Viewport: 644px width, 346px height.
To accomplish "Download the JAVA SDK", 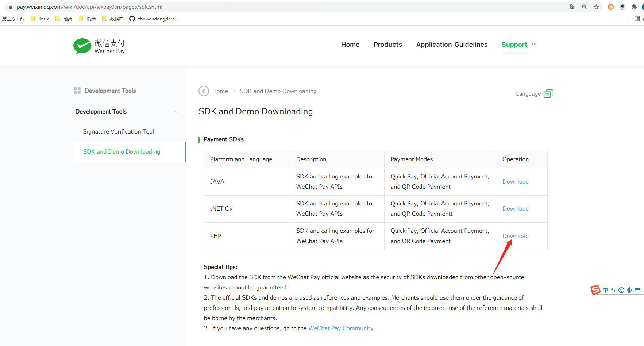I will coord(516,181).
